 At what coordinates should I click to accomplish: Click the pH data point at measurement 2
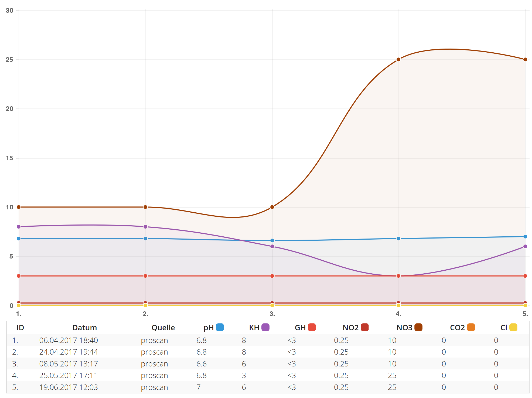point(145,239)
